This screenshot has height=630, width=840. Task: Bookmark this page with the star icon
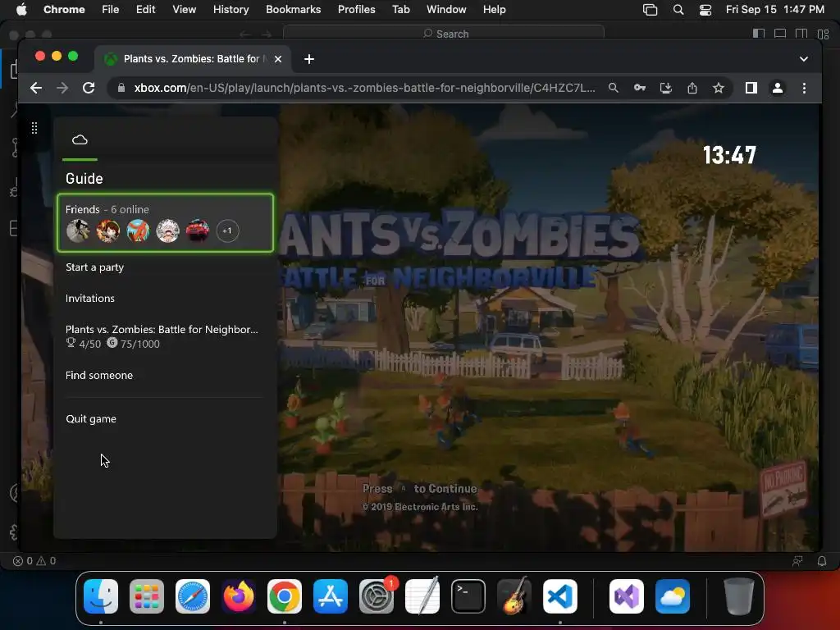pos(719,88)
